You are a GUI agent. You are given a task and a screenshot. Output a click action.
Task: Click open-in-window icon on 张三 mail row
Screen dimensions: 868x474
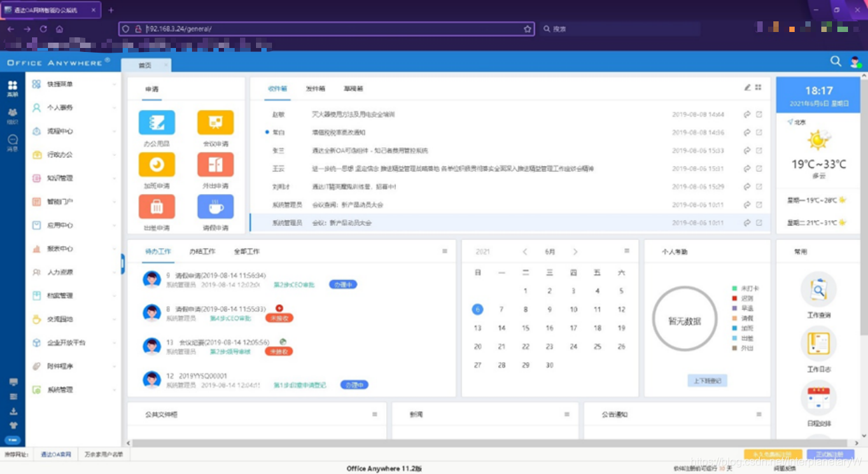point(759,151)
